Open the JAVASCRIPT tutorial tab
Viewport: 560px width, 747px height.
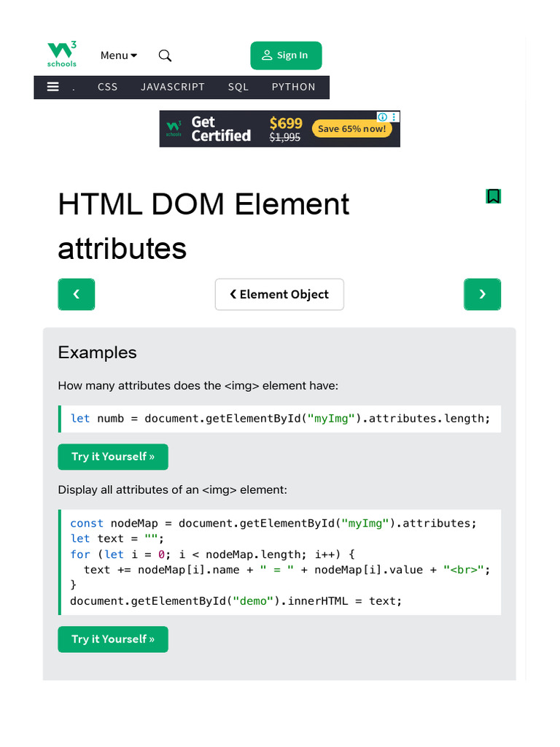click(172, 88)
